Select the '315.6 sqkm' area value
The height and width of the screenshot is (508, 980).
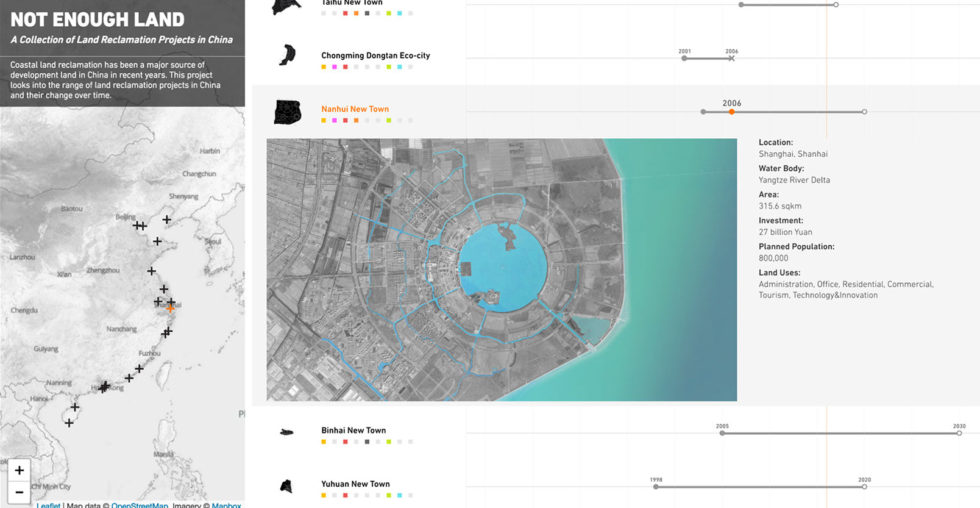click(x=780, y=206)
